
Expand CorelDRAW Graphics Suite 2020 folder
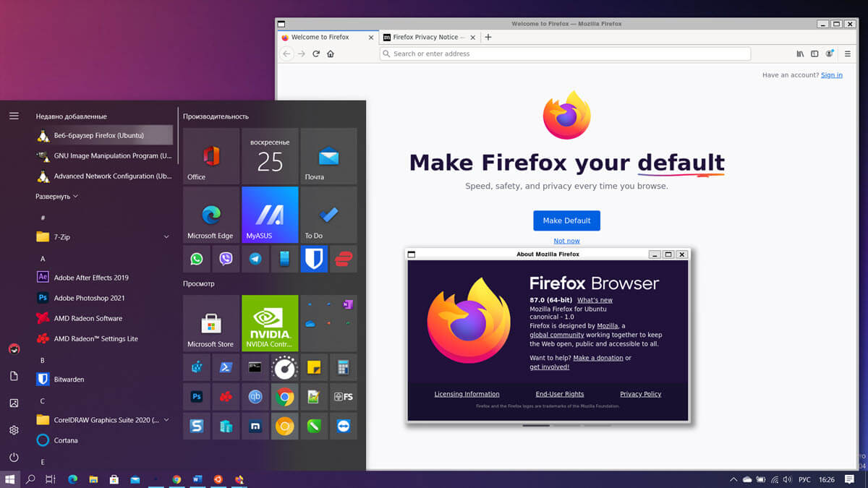coord(104,419)
